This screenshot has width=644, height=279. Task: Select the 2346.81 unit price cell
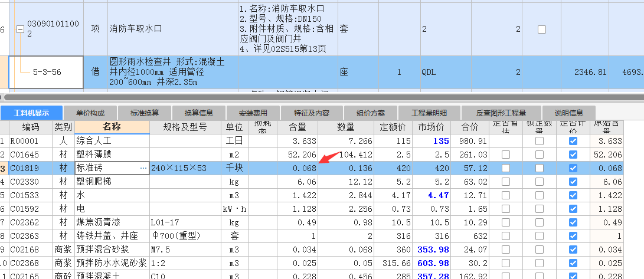(x=586, y=72)
